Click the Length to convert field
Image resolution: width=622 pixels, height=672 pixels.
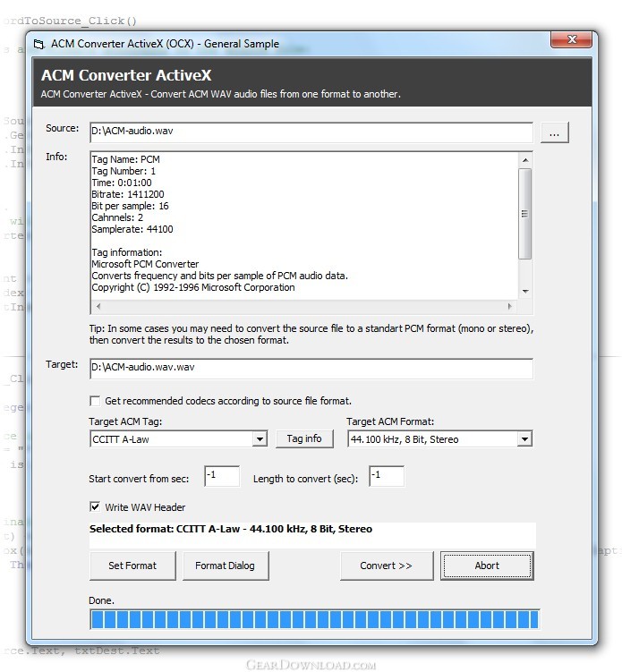tap(387, 476)
